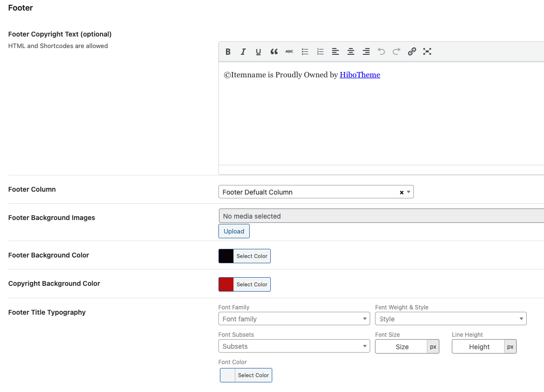Image resolution: width=544 pixels, height=392 pixels.
Task: Create a bulleted list
Action: 305,52
